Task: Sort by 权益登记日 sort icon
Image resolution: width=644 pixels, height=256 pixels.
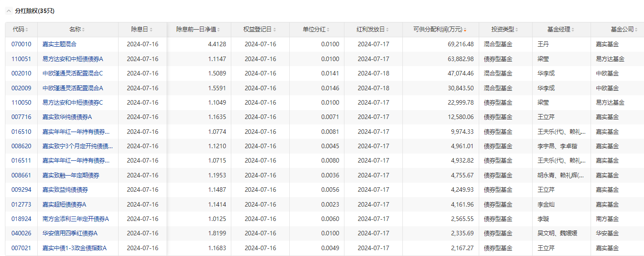Action: tap(275, 30)
